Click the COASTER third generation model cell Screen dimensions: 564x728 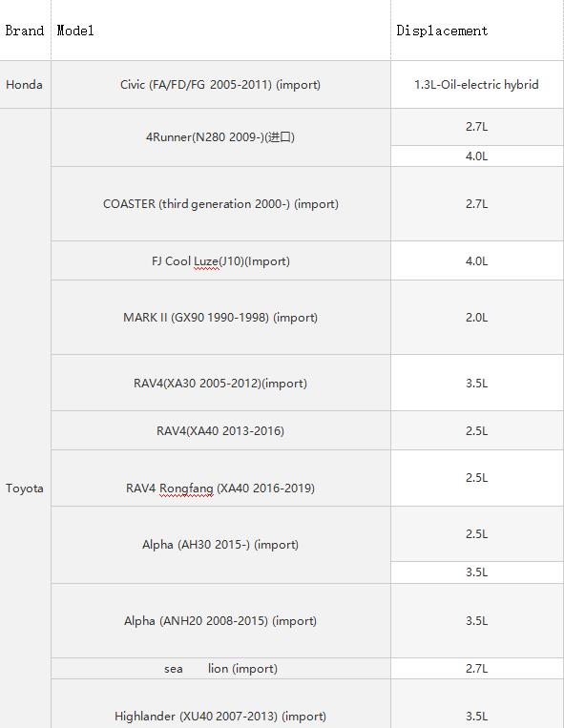[221, 204]
